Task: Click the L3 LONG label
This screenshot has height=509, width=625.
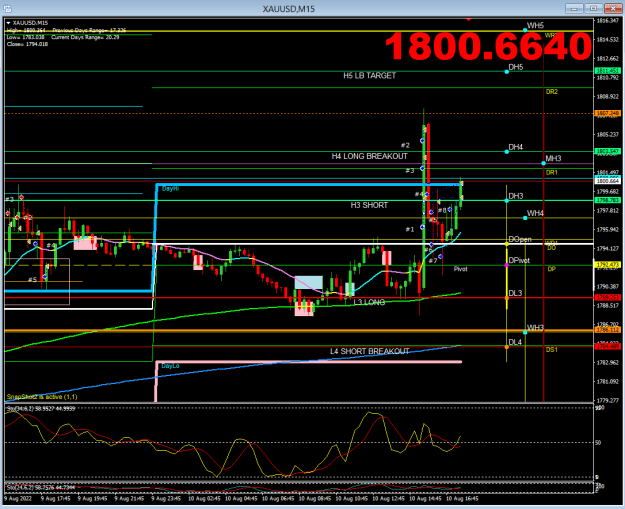Action: [x=369, y=302]
